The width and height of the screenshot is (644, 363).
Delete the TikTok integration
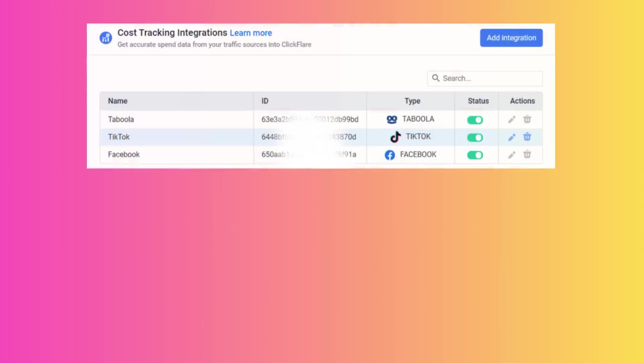(527, 137)
